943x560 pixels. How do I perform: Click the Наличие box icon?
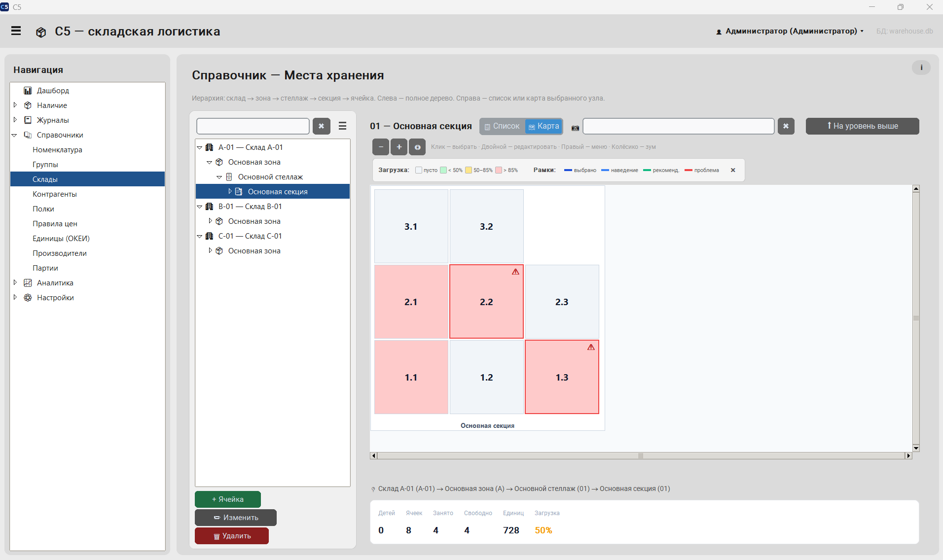tap(28, 105)
